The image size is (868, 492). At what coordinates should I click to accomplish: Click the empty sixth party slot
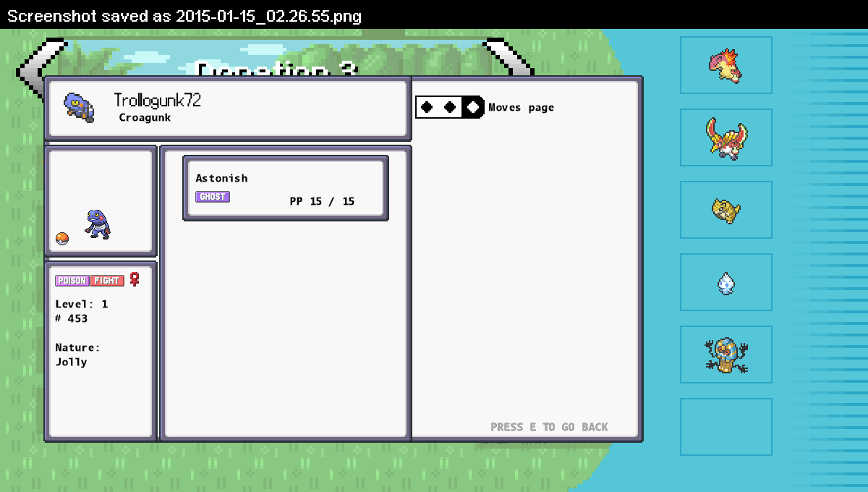point(726,427)
